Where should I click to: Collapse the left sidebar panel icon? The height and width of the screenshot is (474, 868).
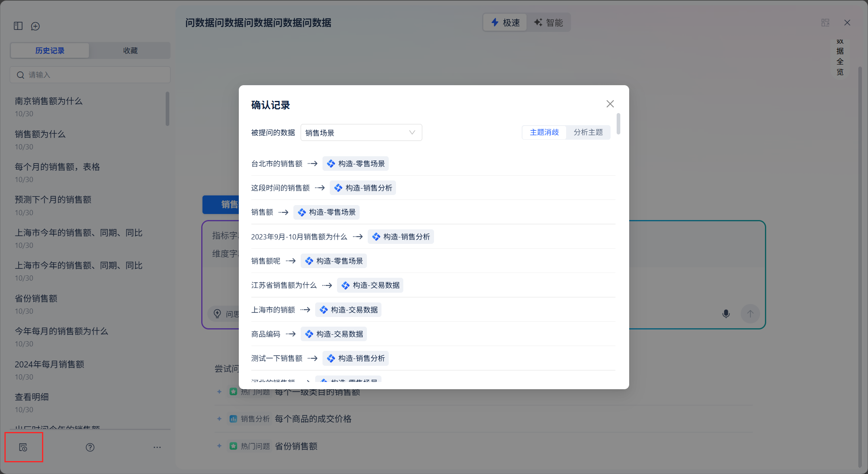pos(18,26)
